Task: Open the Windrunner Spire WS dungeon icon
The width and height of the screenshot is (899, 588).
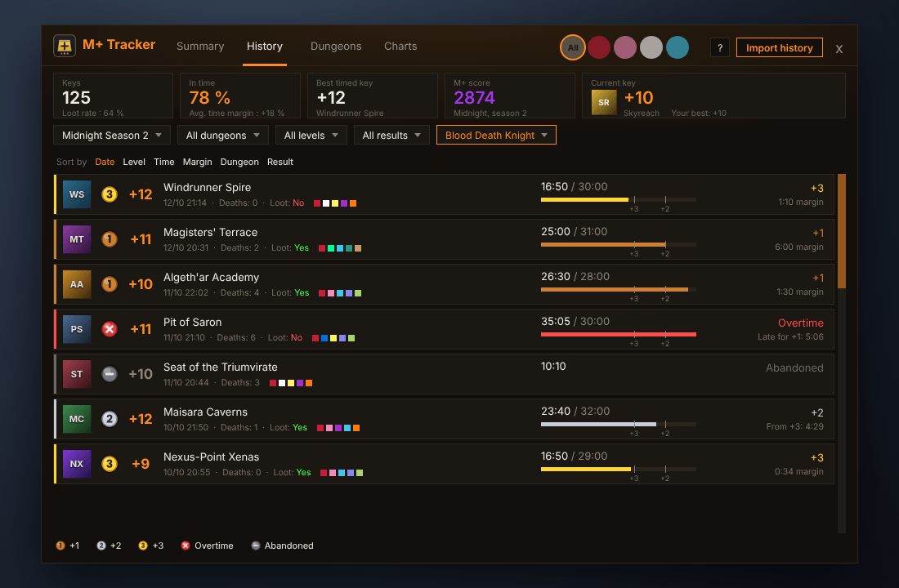Action: click(77, 194)
